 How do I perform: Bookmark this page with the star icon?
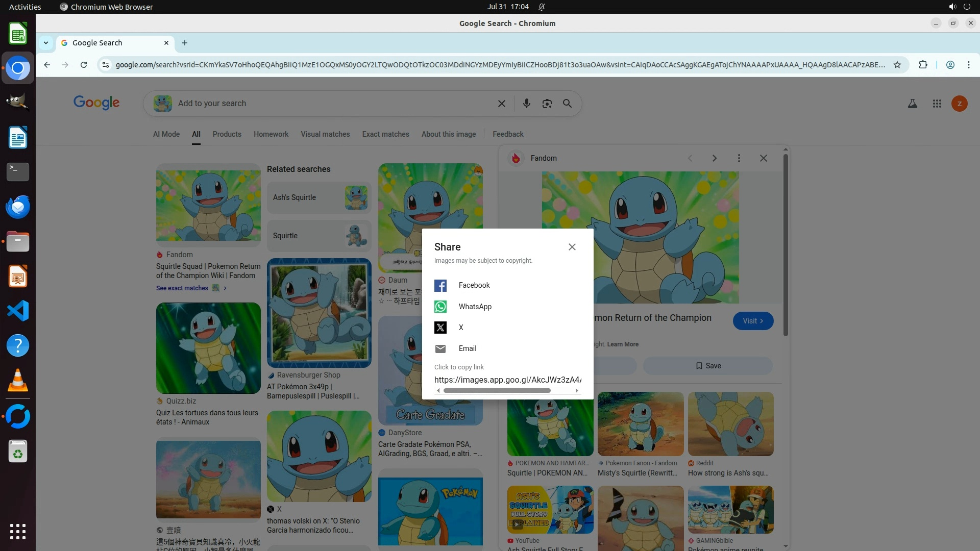tap(897, 65)
